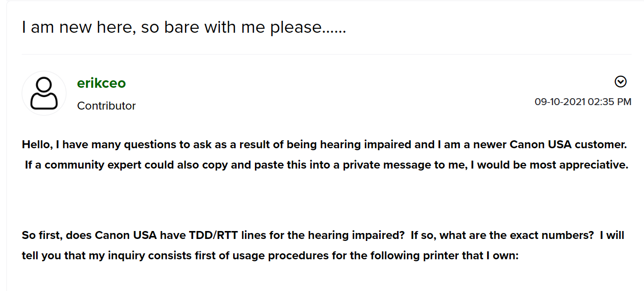The image size is (644, 291).
Task: Click the Contributor rank label
Action: 106,106
